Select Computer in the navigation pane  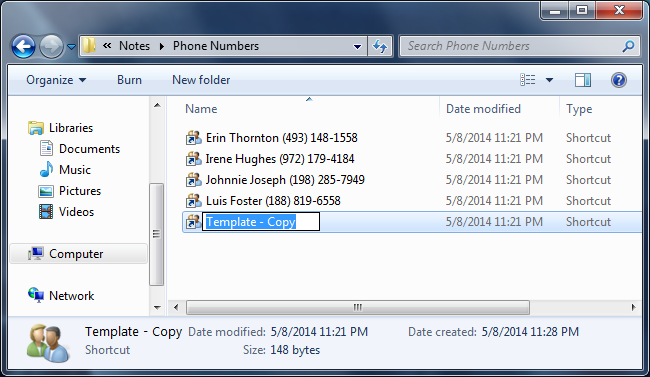[76, 254]
